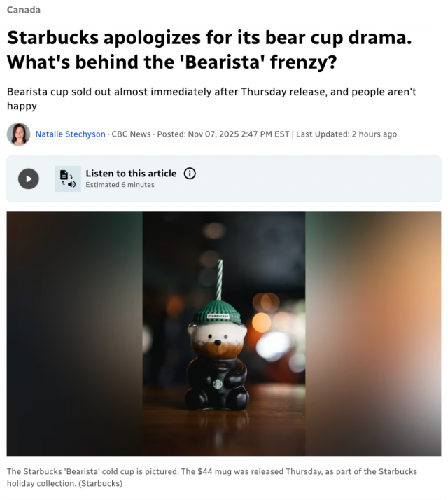Screen dimensions: 448x500
Task: Select the photo caption about the $44 mug
Action: pos(211,478)
